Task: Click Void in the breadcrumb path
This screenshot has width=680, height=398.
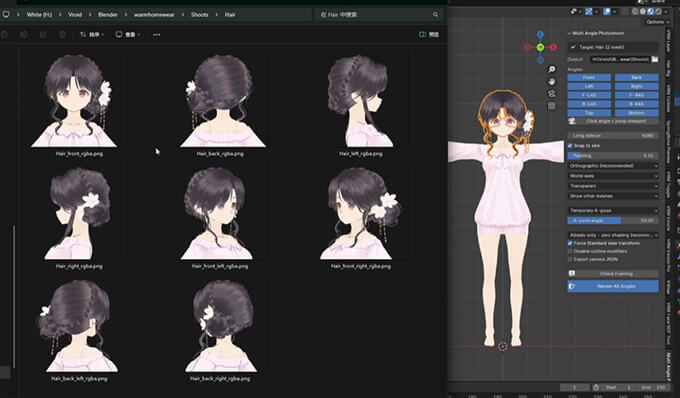Action: click(75, 15)
